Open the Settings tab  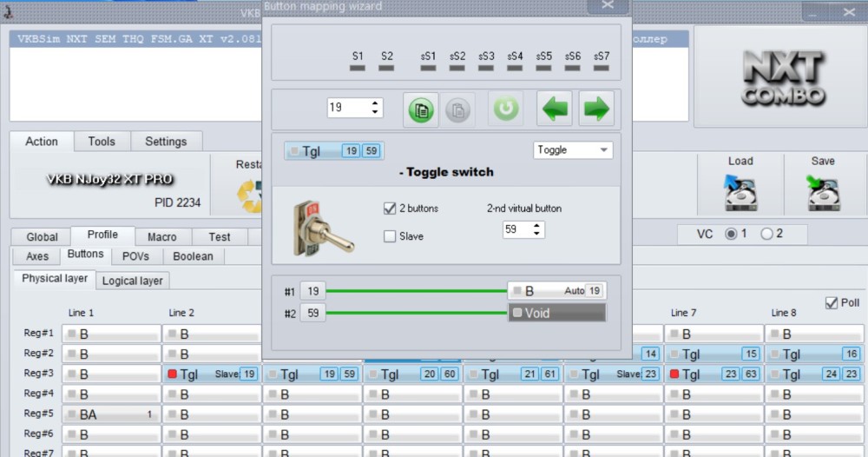(x=166, y=142)
